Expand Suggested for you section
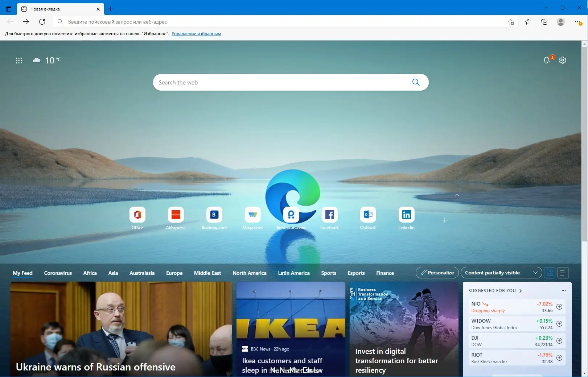 pos(495,291)
